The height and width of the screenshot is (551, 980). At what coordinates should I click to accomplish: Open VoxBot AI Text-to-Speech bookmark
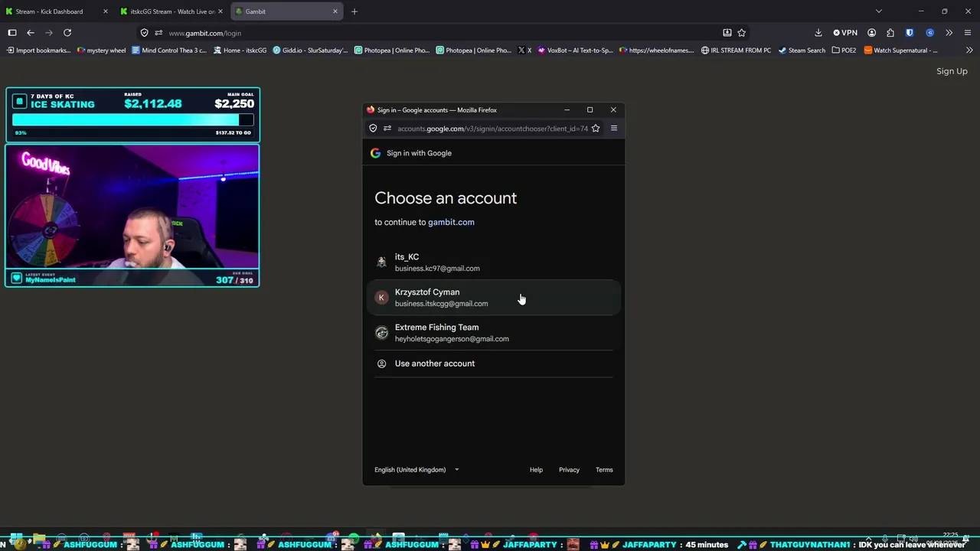tap(575, 51)
